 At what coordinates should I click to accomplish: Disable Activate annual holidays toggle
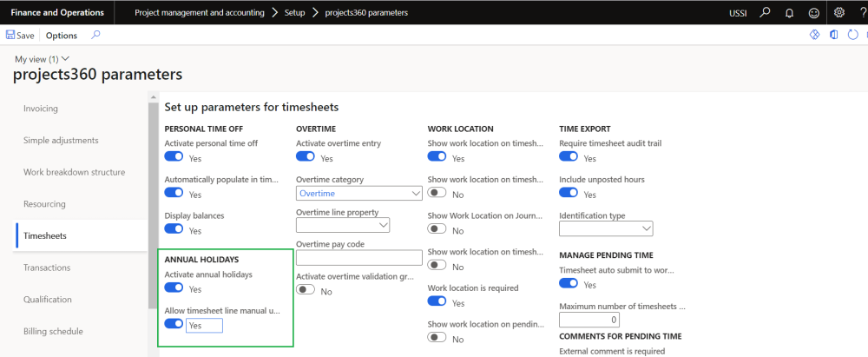(174, 288)
